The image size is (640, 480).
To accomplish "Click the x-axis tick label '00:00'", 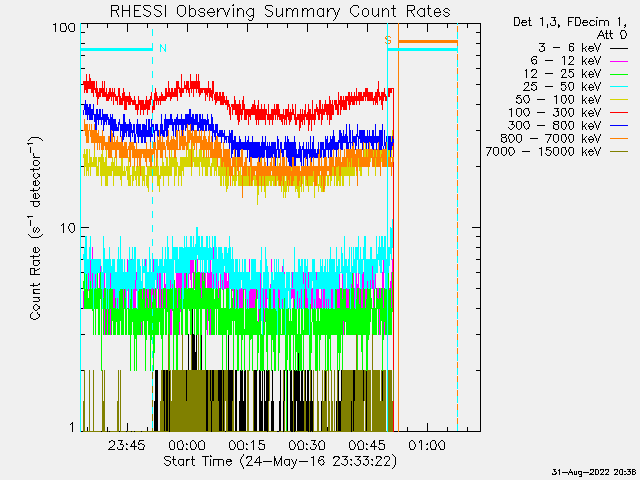I will coord(187,445).
